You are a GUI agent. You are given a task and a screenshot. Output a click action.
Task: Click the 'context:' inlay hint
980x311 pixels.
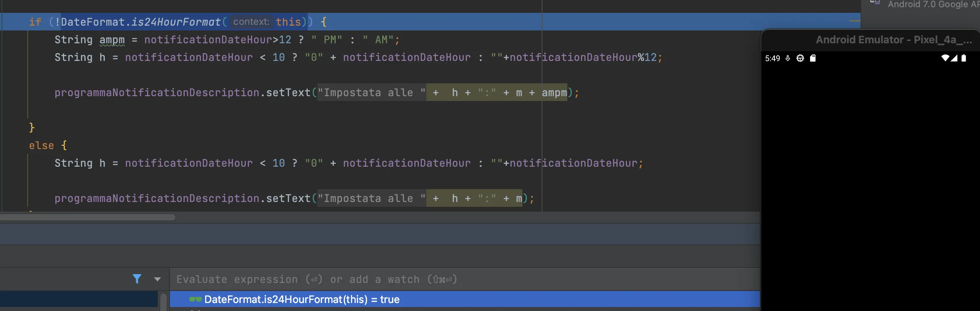(x=251, y=22)
